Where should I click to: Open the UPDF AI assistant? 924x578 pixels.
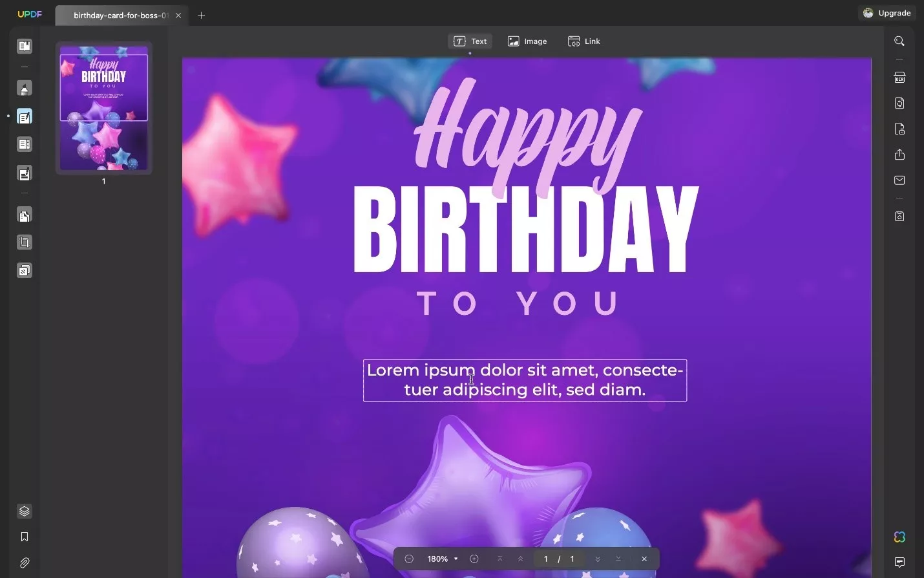point(899,537)
